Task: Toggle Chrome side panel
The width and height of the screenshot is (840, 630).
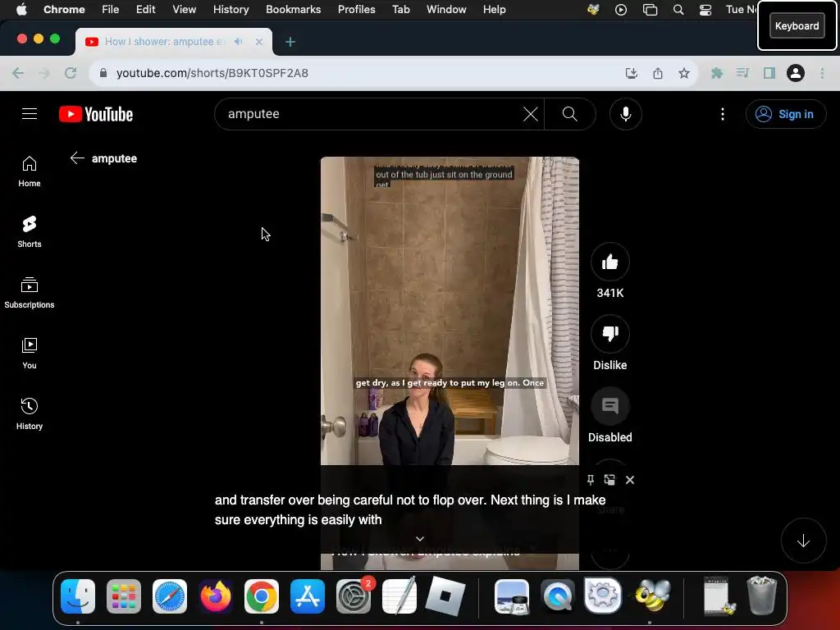Action: coord(769,73)
